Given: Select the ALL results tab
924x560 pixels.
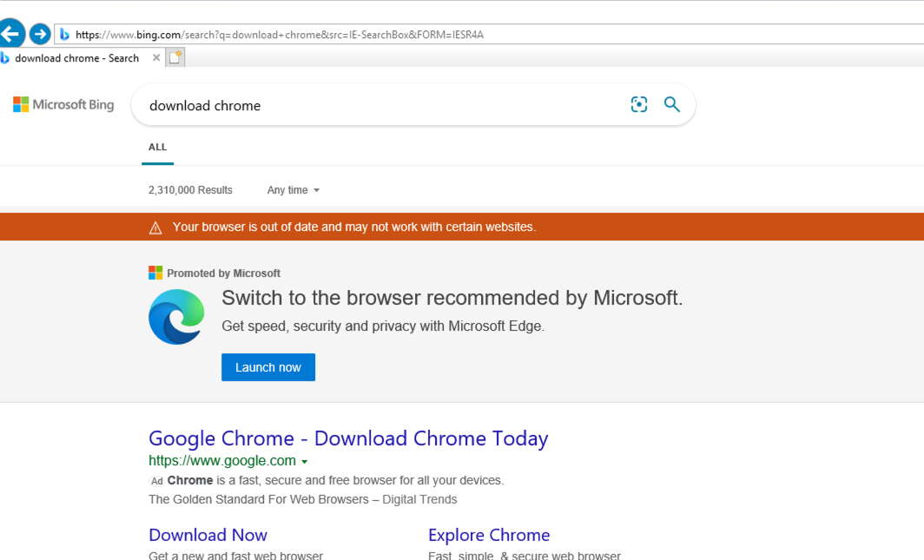Looking at the screenshot, I should [157, 148].
